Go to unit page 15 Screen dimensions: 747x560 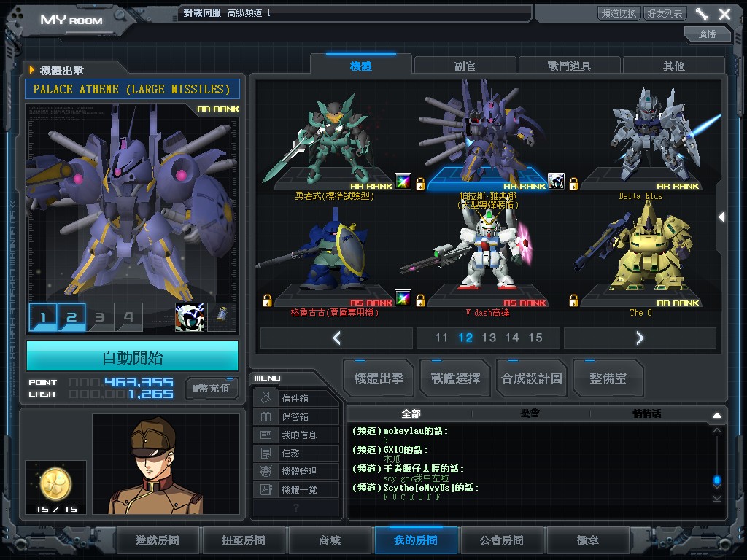pos(535,338)
